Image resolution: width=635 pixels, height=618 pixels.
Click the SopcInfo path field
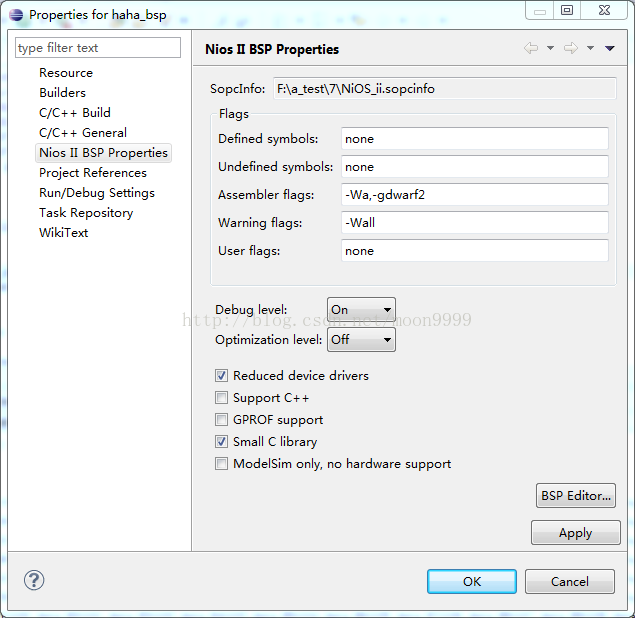[445, 89]
